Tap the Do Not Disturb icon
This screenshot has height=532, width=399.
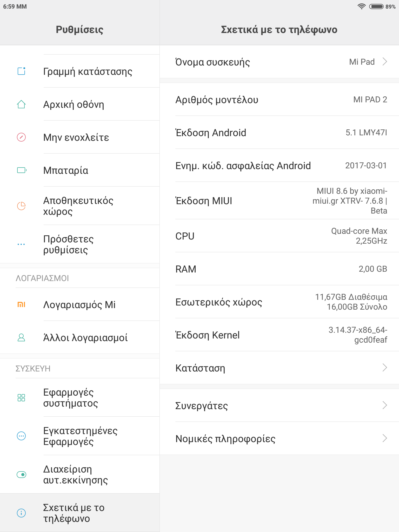tap(21, 137)
